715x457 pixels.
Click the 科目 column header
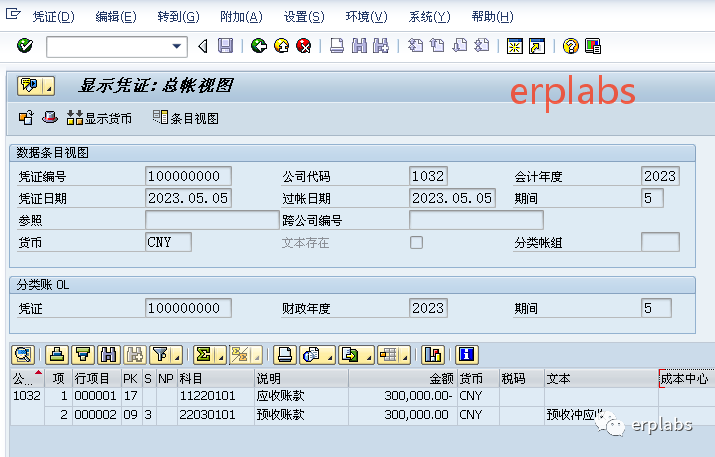coord(215,379)
